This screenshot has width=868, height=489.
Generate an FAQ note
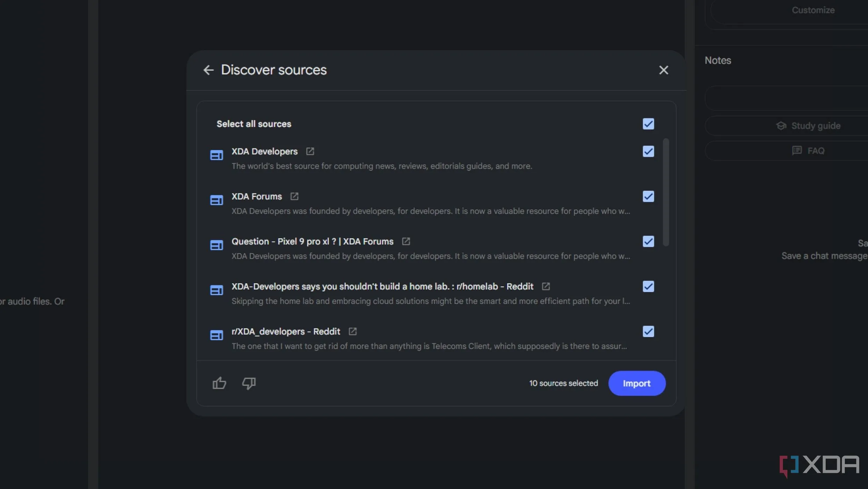(809, 151)
